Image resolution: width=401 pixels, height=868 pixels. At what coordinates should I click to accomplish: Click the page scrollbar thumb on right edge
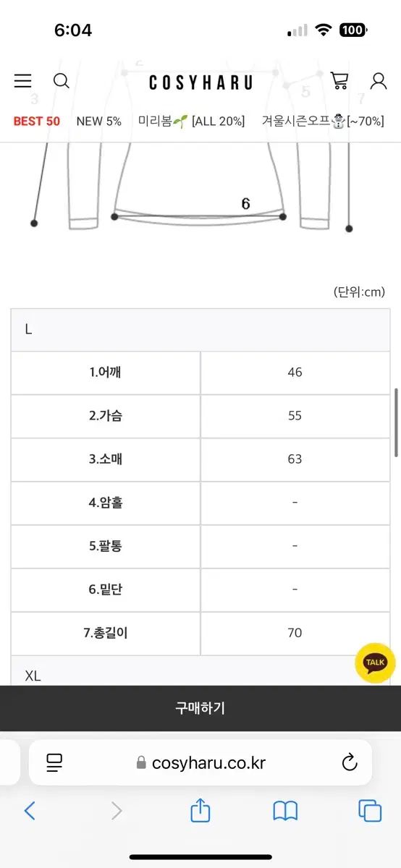tap(396, 422)
